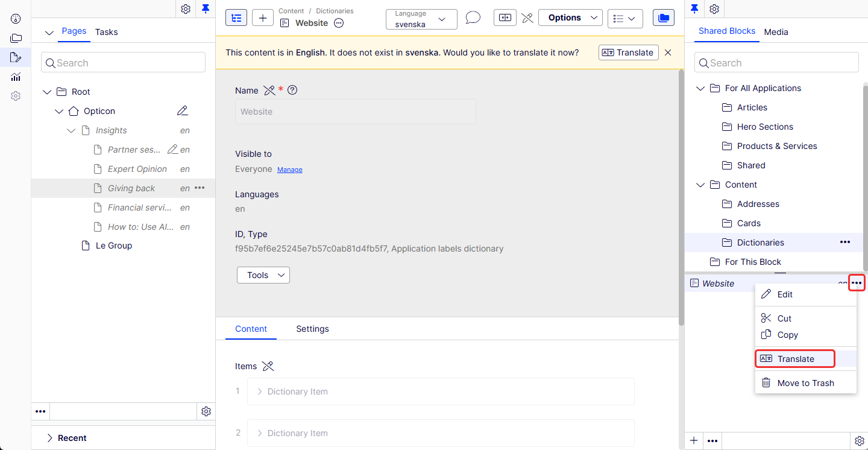The height and width of the screenshot is (450, 868).
Task: Click the edit pencil beside Opticon
Action: [183, 111]
